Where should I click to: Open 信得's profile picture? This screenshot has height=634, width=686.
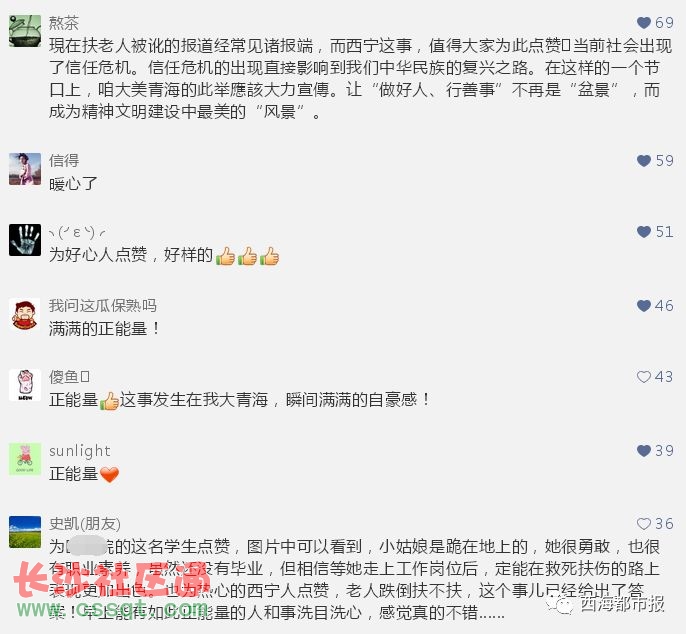click(x=25, y=169)
